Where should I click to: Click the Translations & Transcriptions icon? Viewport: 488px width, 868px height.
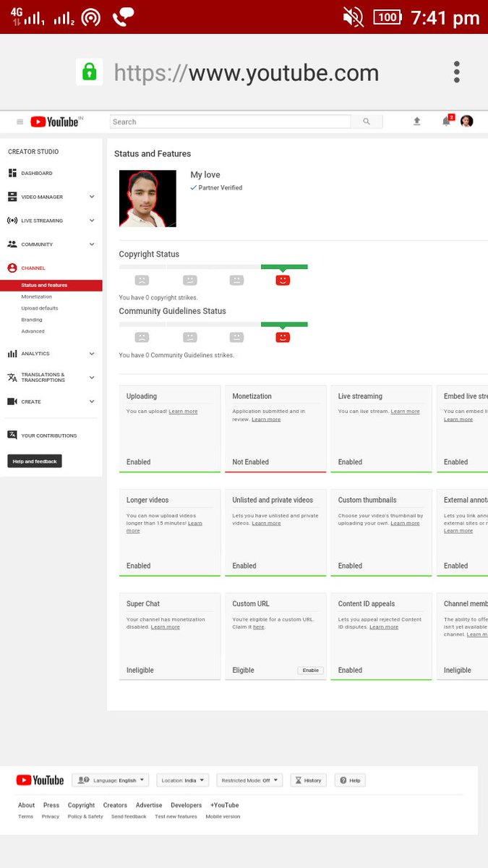[12, 378]
